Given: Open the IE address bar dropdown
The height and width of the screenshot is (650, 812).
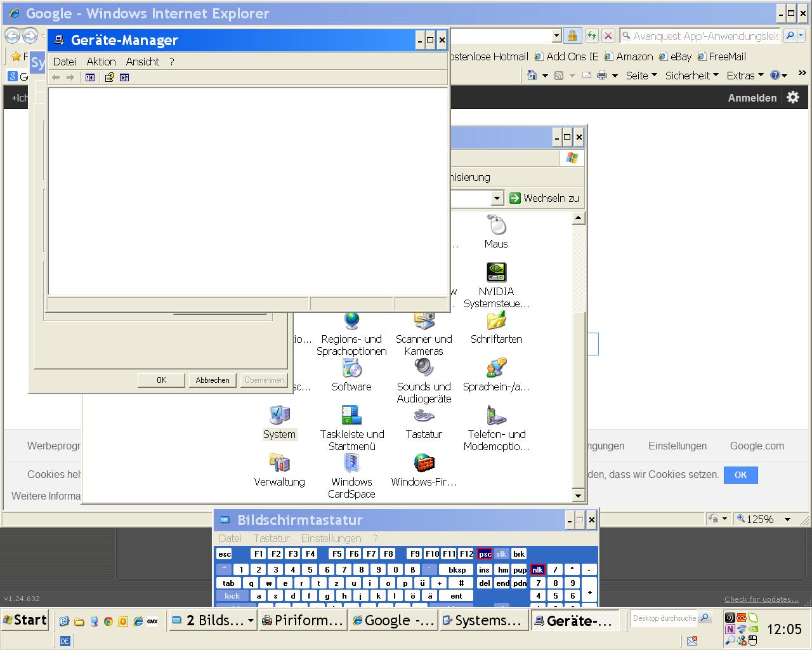Looking at the screenshot, I should point(556,36).
